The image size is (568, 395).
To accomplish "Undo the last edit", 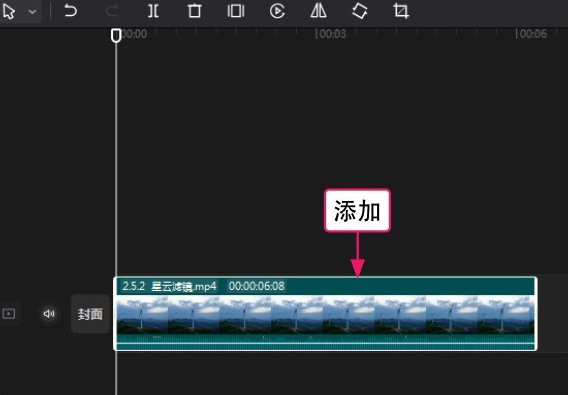I will tap(70, 11).
